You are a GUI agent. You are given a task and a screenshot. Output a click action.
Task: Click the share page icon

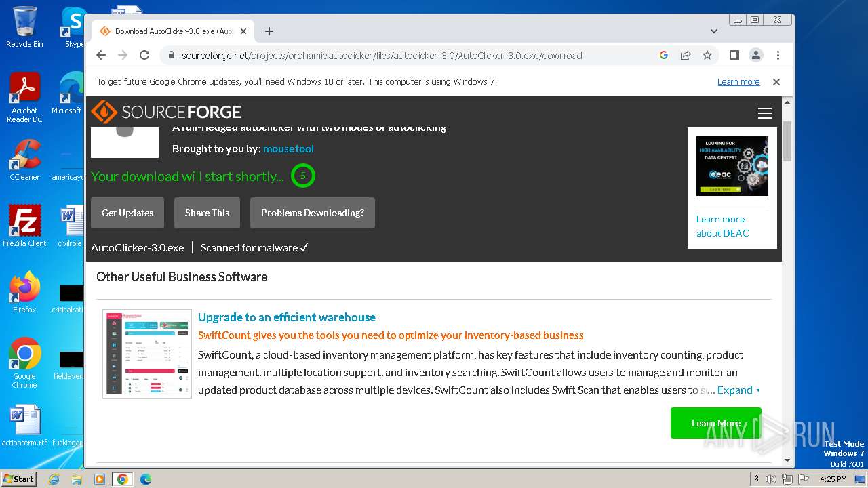click(x=686, y=55)
